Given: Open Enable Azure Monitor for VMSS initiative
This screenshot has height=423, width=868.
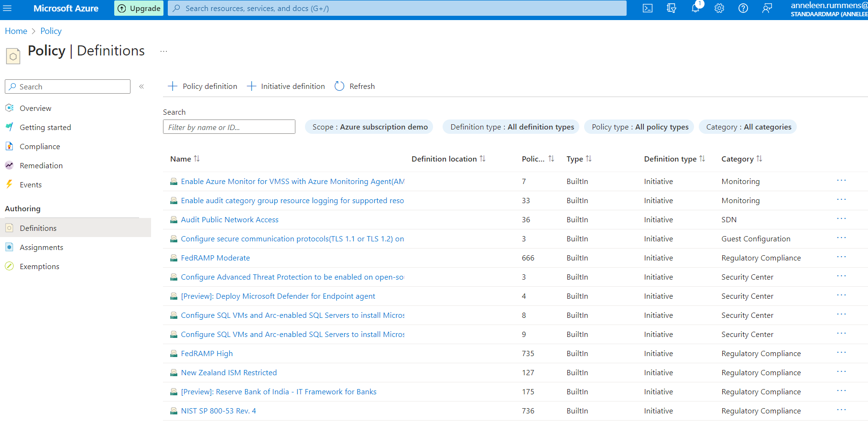Looking at the screenshot, I should pyautogui.click(x=293, y=182).
